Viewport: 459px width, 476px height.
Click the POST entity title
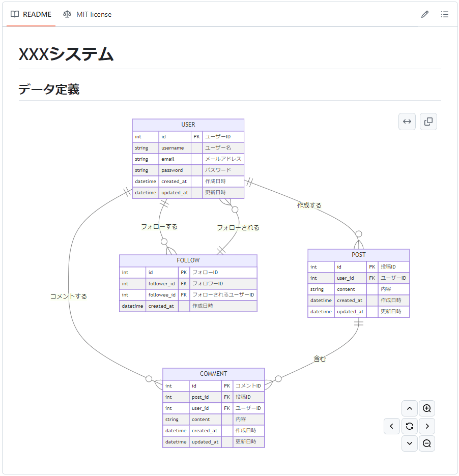click(x=358, y=255)
